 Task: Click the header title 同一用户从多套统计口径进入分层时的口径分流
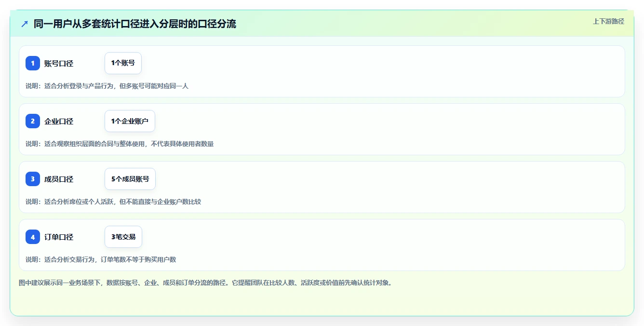click(x=135, y=24)
